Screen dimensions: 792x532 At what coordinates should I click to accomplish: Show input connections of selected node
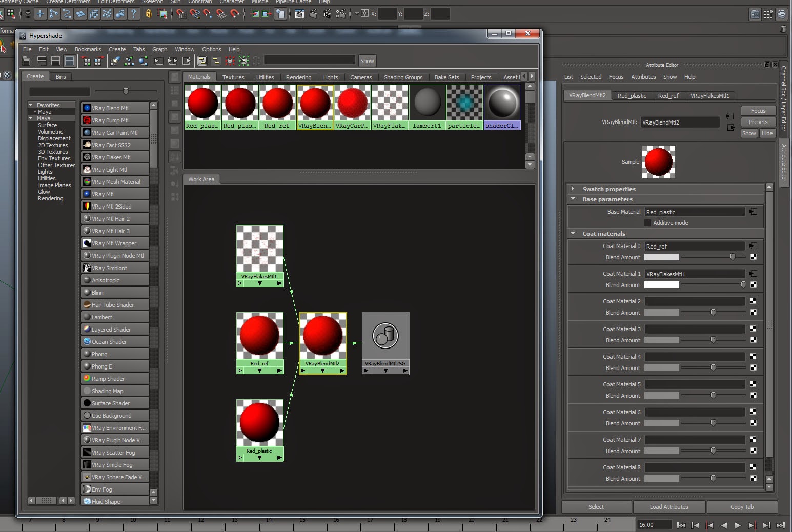159,61
